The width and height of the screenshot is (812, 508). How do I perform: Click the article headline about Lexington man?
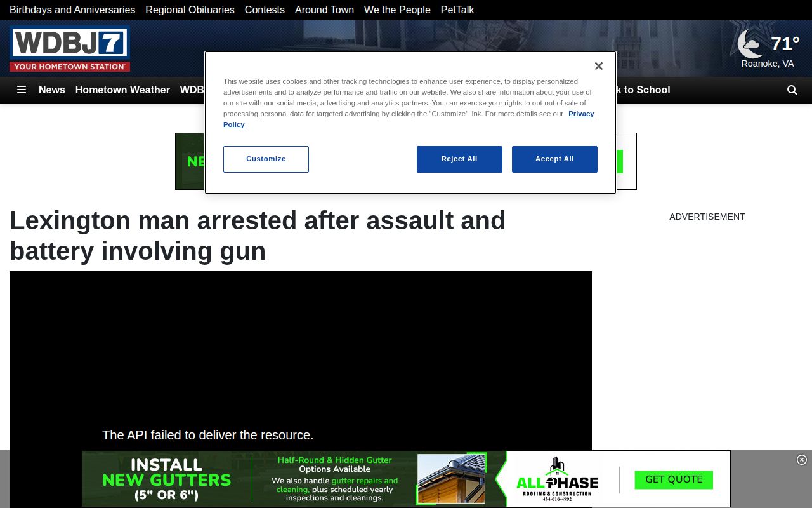pyautogui.click(x=258, y=236)
